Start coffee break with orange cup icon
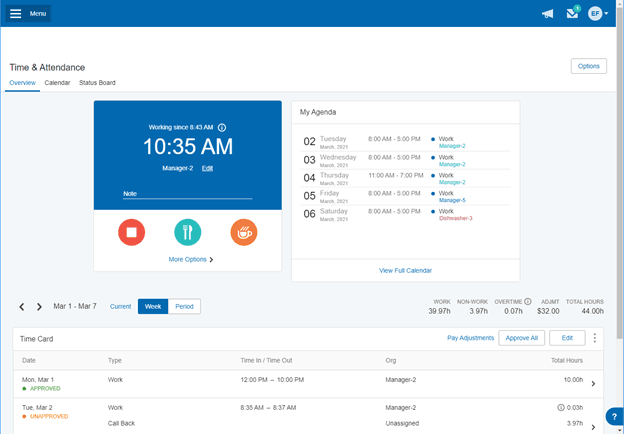The image size is (624, 434). [x=244, y=233]
